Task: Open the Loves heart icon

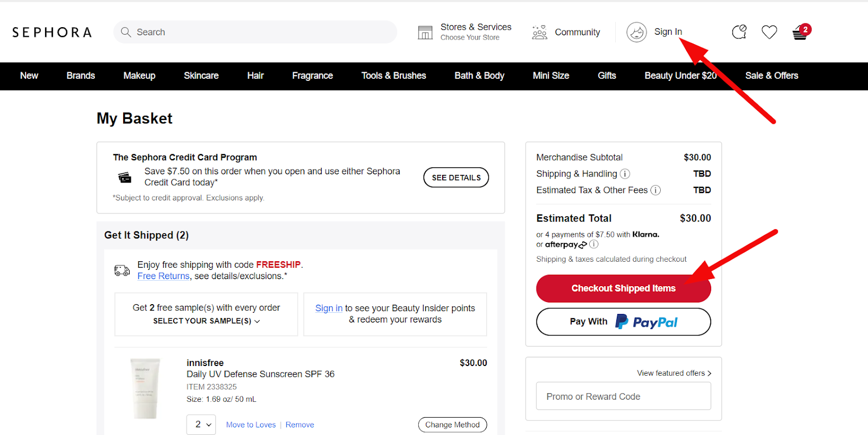Action: pyautogui.click(x=769, y=33)
